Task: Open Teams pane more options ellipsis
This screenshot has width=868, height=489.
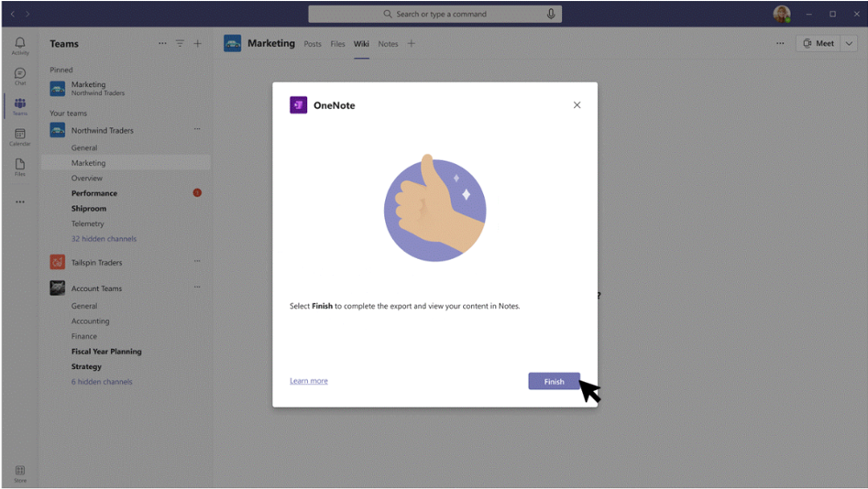Action: click(162, 43)
